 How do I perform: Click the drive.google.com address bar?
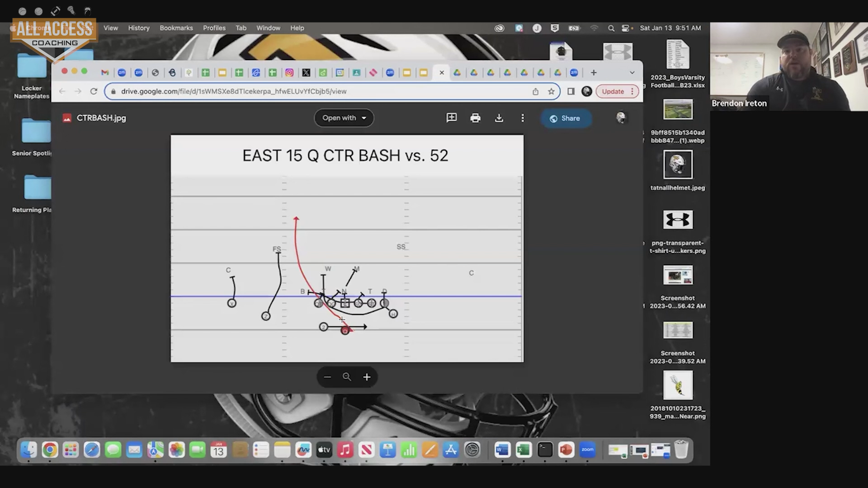click(x=332, y=91)
